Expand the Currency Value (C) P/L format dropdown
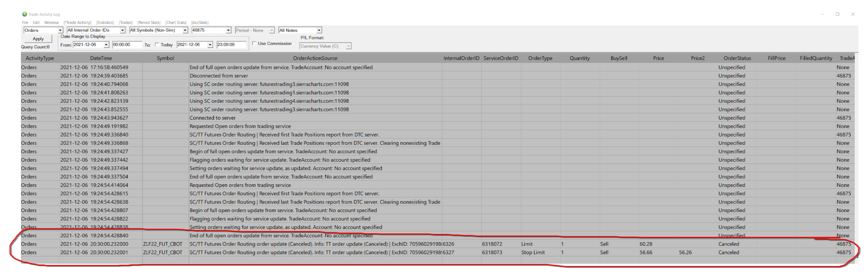 point(349,46)
